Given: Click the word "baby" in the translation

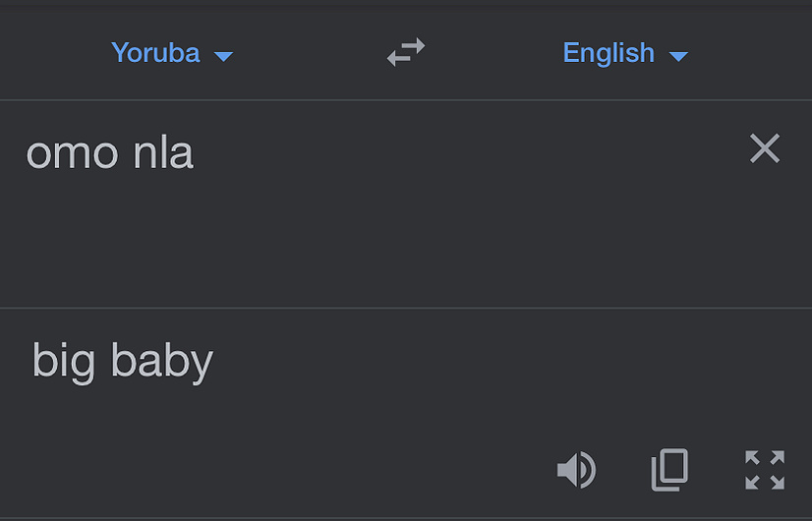Looking at the screenshot, I should (x=162, y=362).
